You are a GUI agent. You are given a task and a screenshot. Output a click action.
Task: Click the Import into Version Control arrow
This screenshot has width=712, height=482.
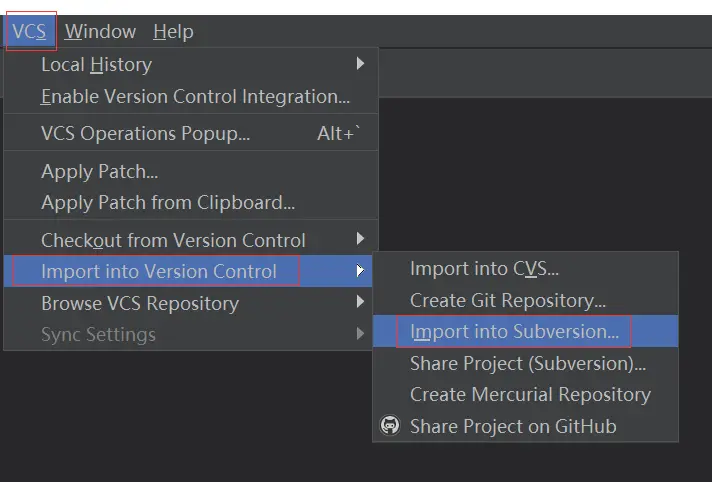pyautogui.click(x=360, y=271)
